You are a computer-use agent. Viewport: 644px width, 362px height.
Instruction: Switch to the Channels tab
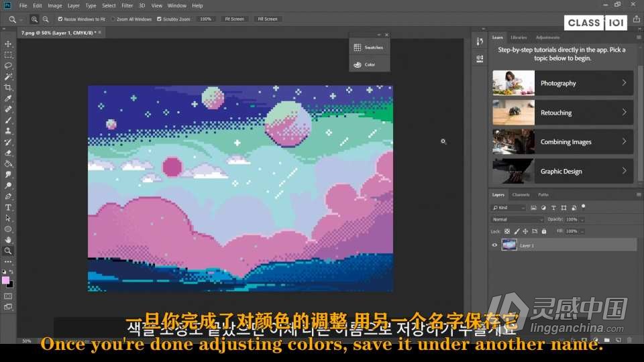click(x=521, y=194)
